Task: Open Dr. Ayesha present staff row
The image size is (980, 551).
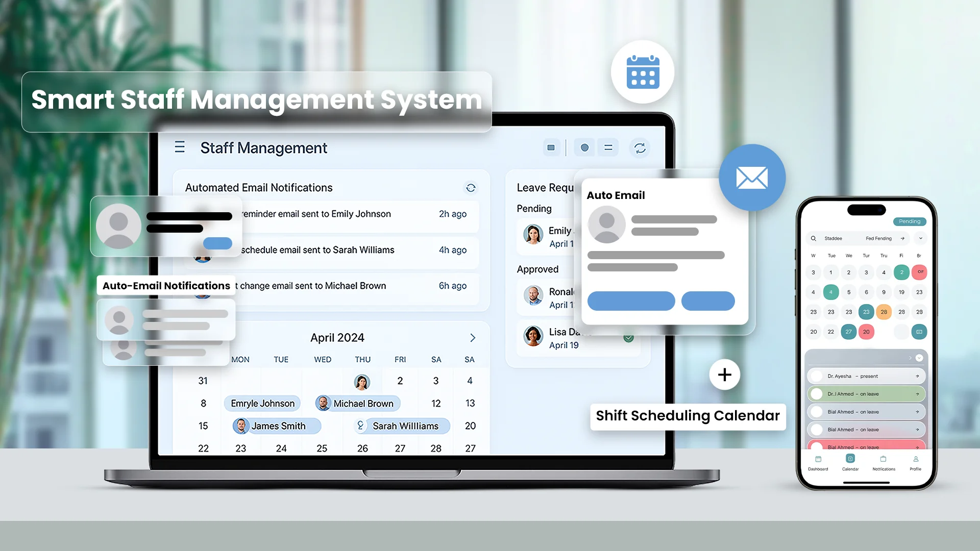Action: [866, 376]
